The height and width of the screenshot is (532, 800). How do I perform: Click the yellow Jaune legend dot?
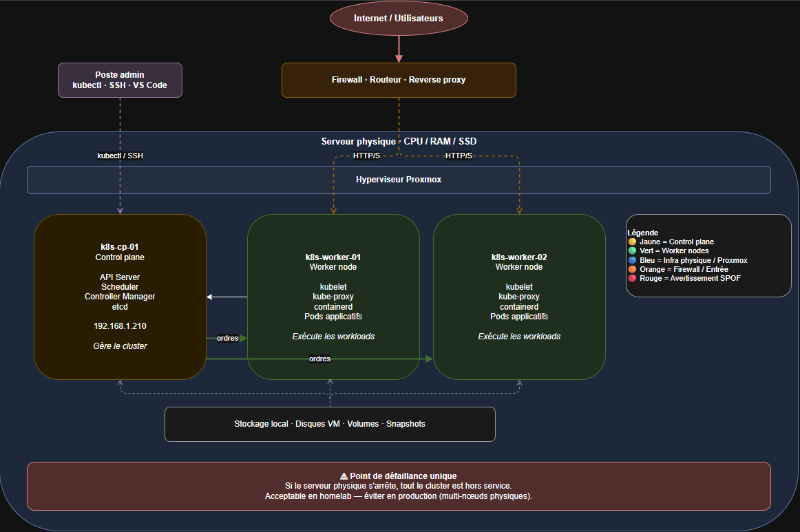coord(632,242)
